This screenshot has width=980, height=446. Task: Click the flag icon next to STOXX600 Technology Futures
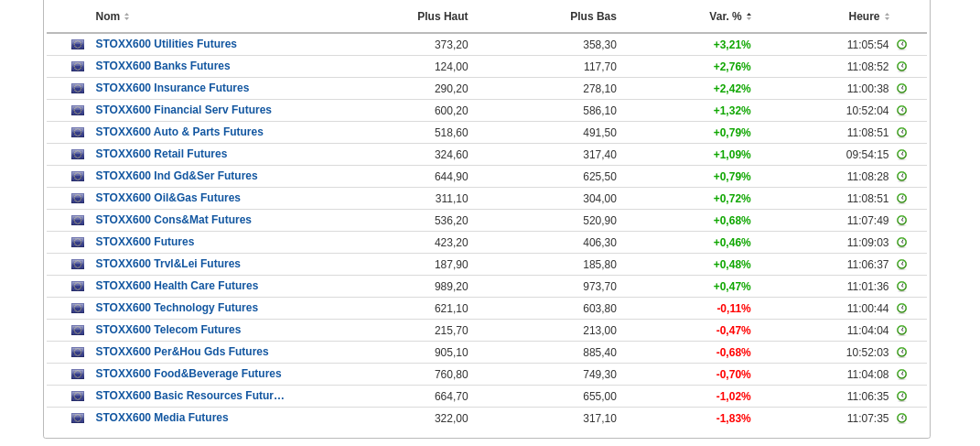point(78,309)
